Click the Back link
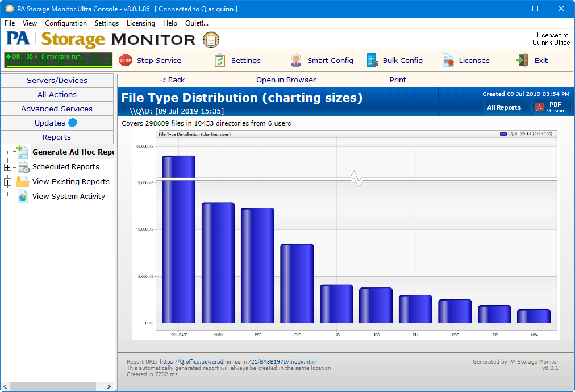 click(173, 80)
